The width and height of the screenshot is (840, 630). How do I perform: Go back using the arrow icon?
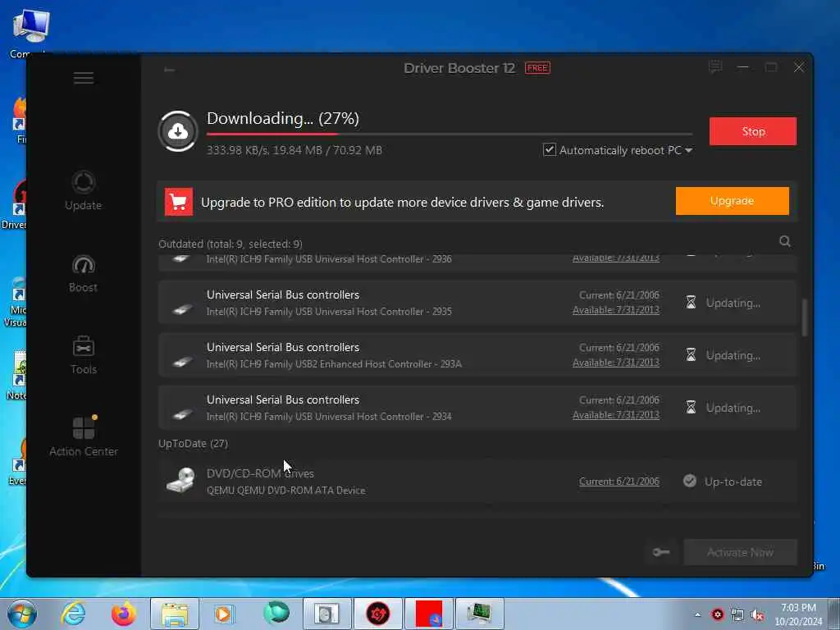coord(169,70)
